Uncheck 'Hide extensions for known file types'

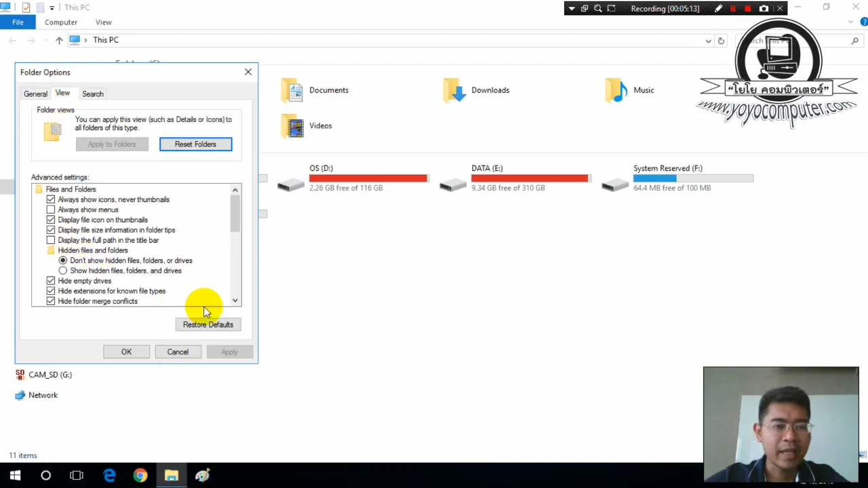point(51,291)
